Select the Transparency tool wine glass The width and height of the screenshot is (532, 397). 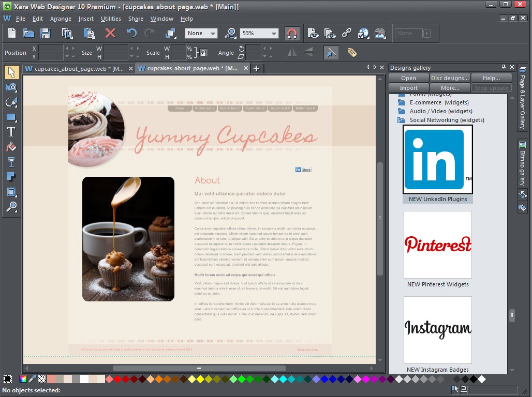pos(11,162)
